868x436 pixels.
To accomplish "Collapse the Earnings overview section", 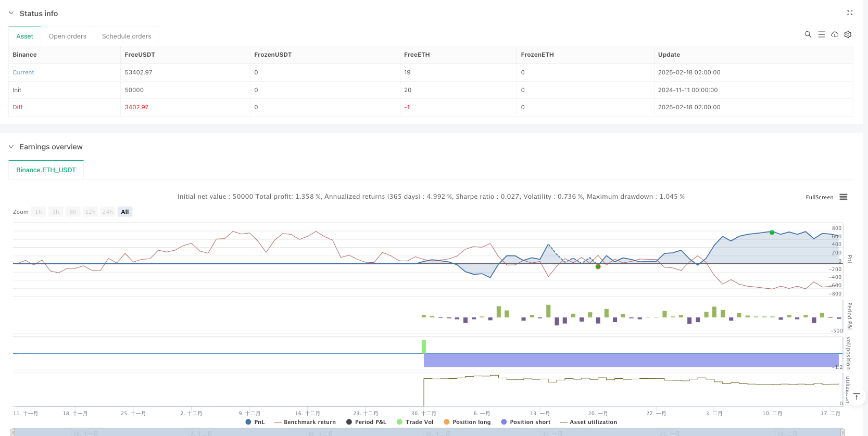I will tap(11, 147).
